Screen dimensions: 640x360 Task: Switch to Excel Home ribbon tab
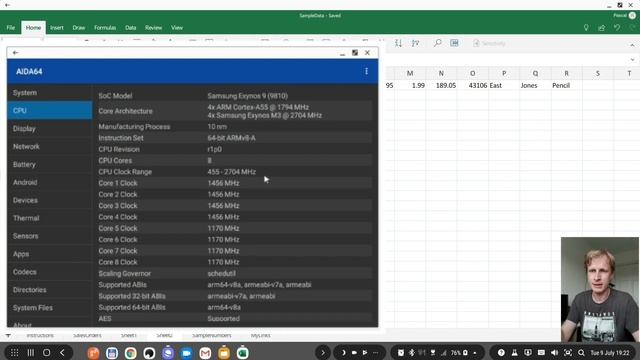[x=33, y=28]
